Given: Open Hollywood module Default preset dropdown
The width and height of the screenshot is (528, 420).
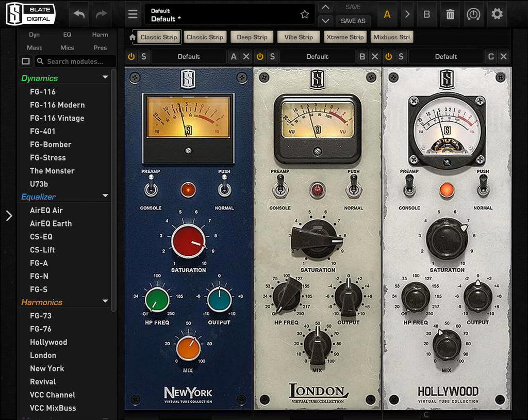Looking at the screenshot, I should [x=446, y=57].
